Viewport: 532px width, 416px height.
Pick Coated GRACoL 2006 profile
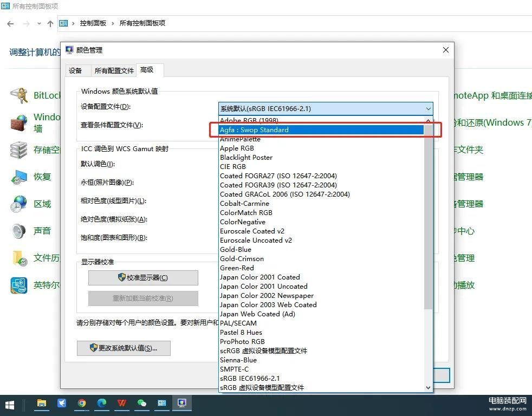coord(322,194)
